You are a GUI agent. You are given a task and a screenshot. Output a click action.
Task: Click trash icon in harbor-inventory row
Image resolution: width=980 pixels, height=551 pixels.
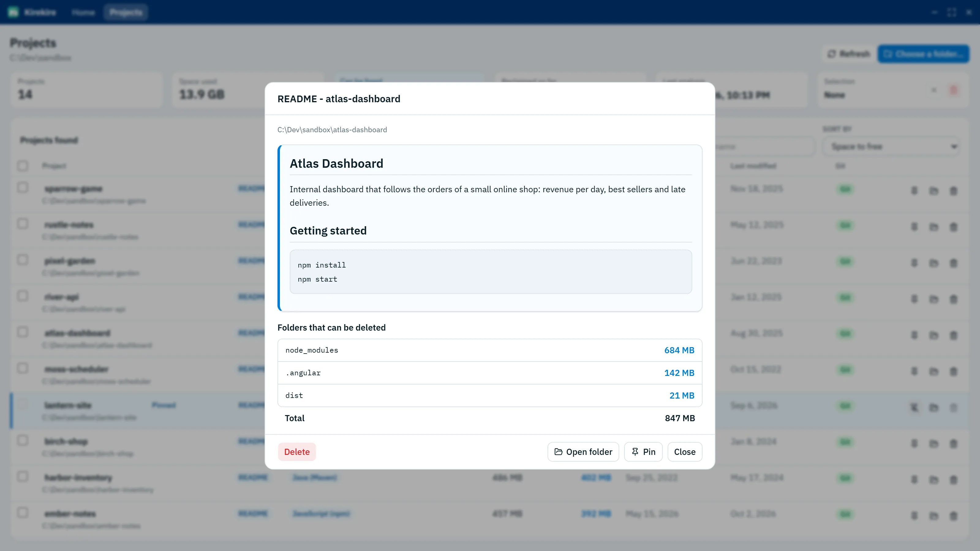(953, 479)
